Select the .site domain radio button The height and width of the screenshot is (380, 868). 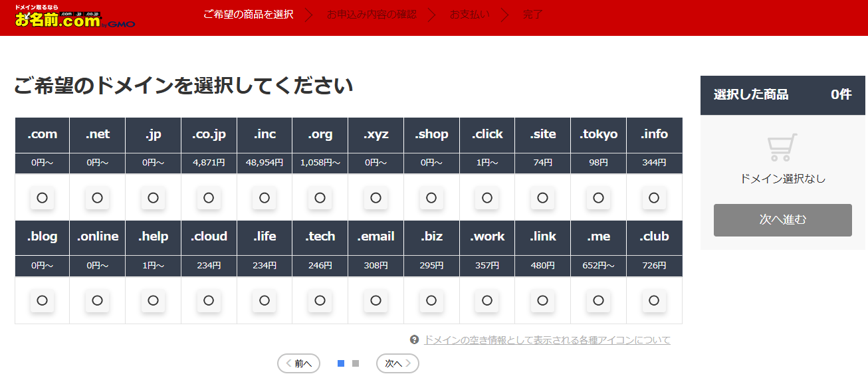pyautogui.click(x=542, y=197)
